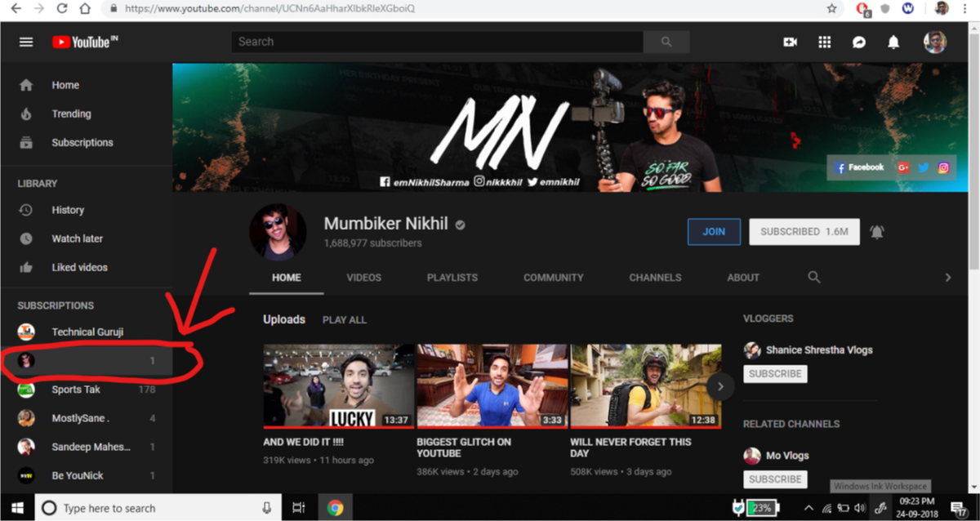Open WILL NEVER FORGET THIS DAY thumbnail
This screenshot has width=980, height=521.
pyautogui.click(x=646, y=386)
